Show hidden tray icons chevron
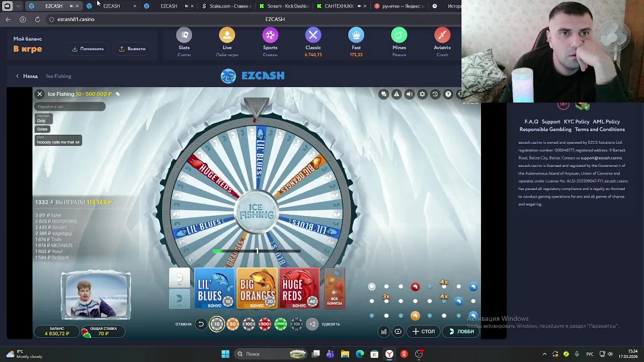644x362 pixels. coord(544,354)
